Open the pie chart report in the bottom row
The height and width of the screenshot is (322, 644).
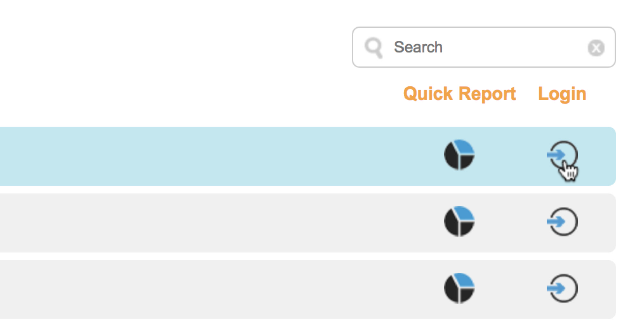(459, 288)
